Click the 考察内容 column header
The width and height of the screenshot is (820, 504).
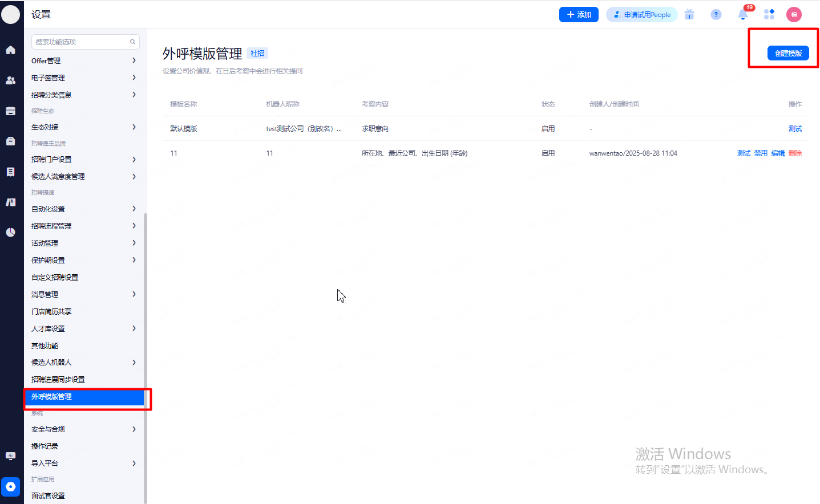pyautogui.click(x=375, y=104)
